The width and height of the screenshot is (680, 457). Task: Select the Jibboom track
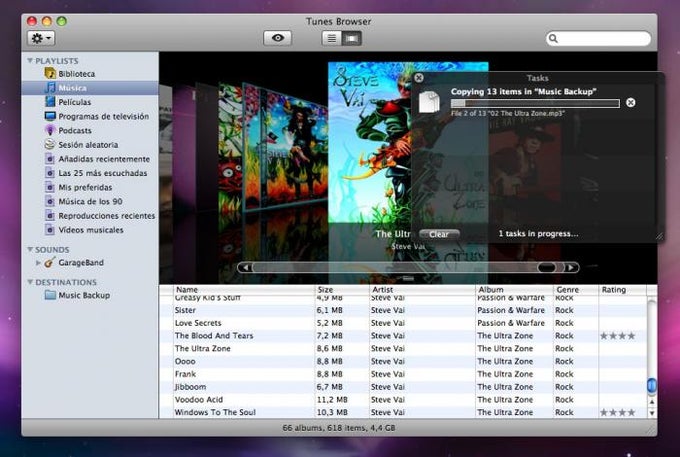coord(190,387)
